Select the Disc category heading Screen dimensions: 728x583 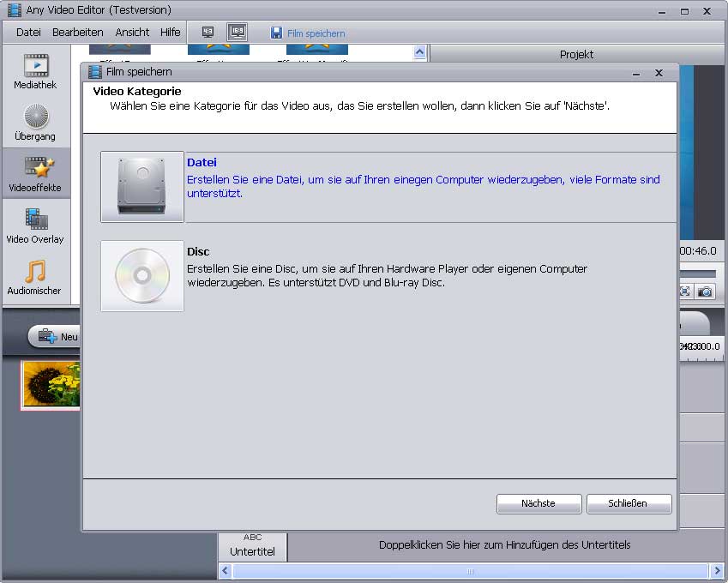click(198, 251)
